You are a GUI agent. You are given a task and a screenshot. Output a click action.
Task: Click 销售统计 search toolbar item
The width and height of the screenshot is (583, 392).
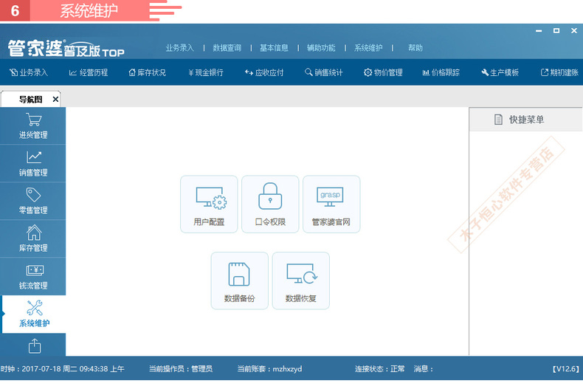(x=324, y=72)
